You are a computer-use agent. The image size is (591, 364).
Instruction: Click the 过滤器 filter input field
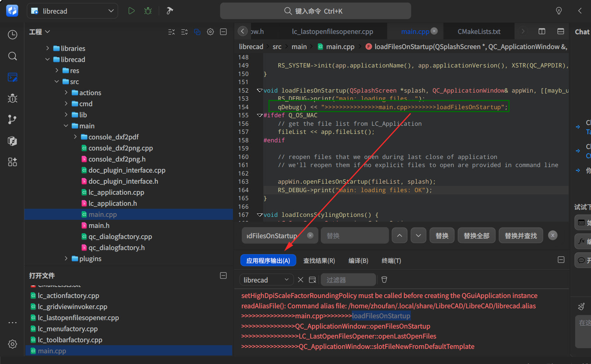pos(348,280)
